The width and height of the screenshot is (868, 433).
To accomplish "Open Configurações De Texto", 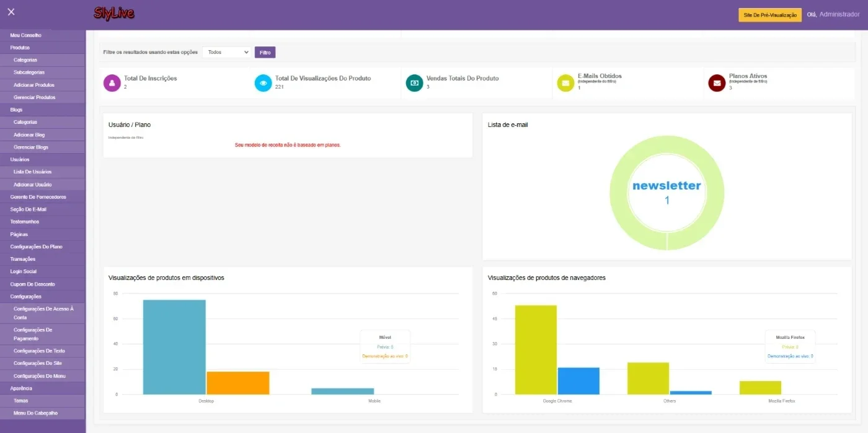I will point(42,351).
